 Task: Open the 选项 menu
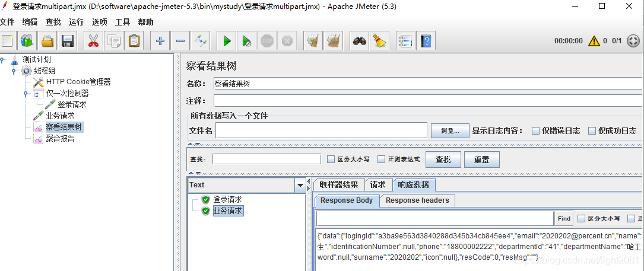coord(99,22)
